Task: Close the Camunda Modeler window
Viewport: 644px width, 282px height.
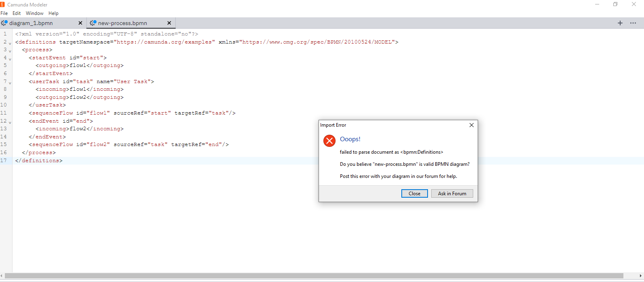Action: 634,4
